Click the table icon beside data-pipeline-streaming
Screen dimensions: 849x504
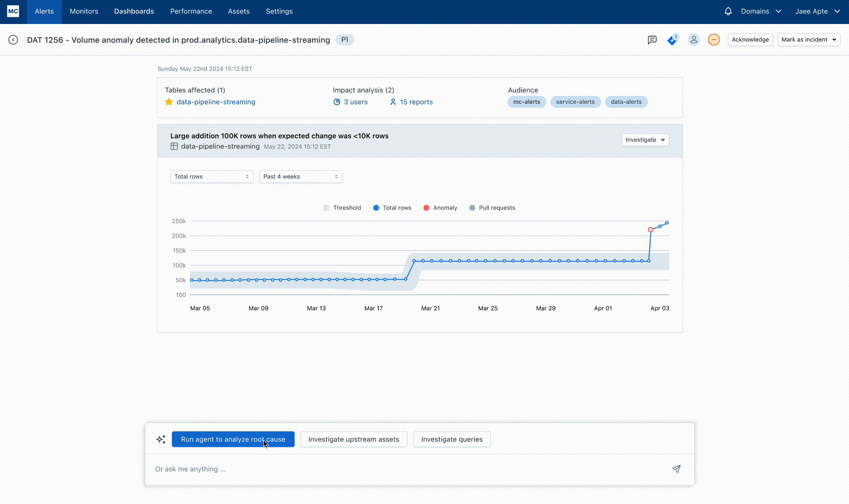tap(174, 146)
